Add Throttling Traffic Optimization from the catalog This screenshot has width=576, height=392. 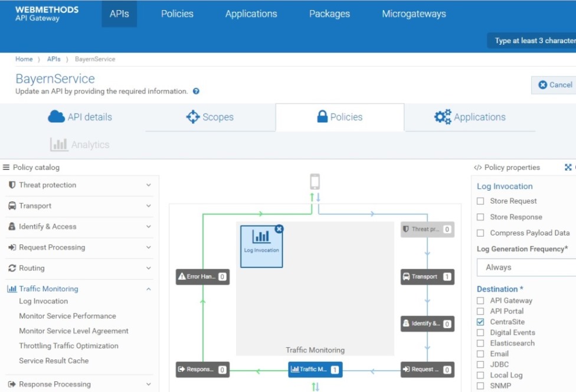click(x=68, y=346)
